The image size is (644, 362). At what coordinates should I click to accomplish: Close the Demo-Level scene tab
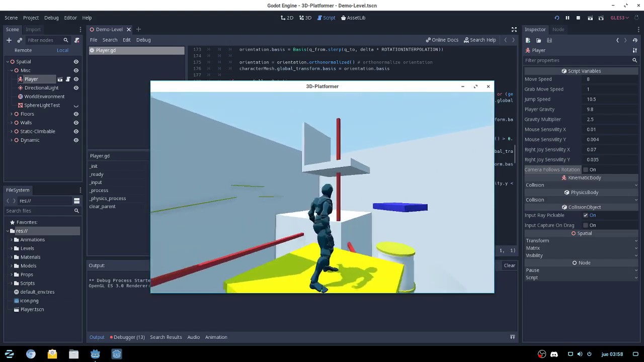(129, 30)
